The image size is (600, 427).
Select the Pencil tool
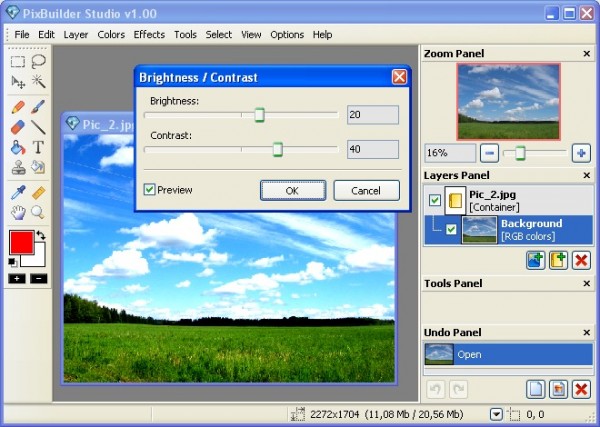[18, 107]
